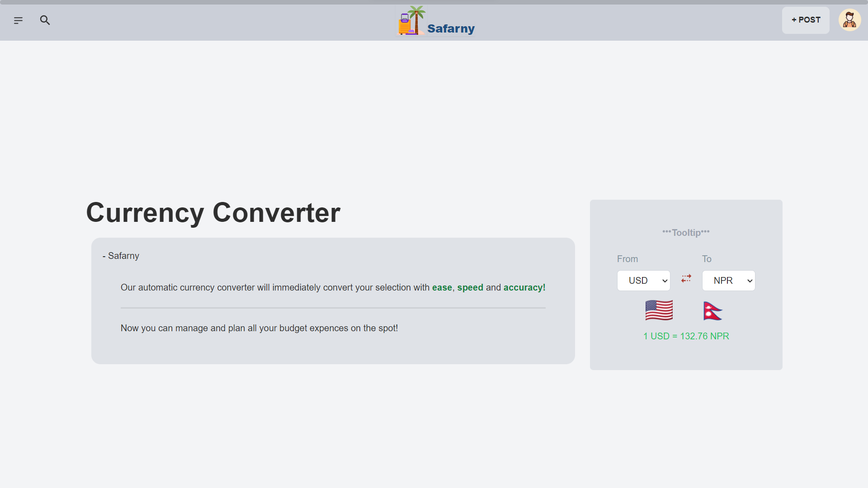This screenshot has width=868, height=488.
Task: Click the 1 USD = 132.76 NPR result
Action: (686, 336)
